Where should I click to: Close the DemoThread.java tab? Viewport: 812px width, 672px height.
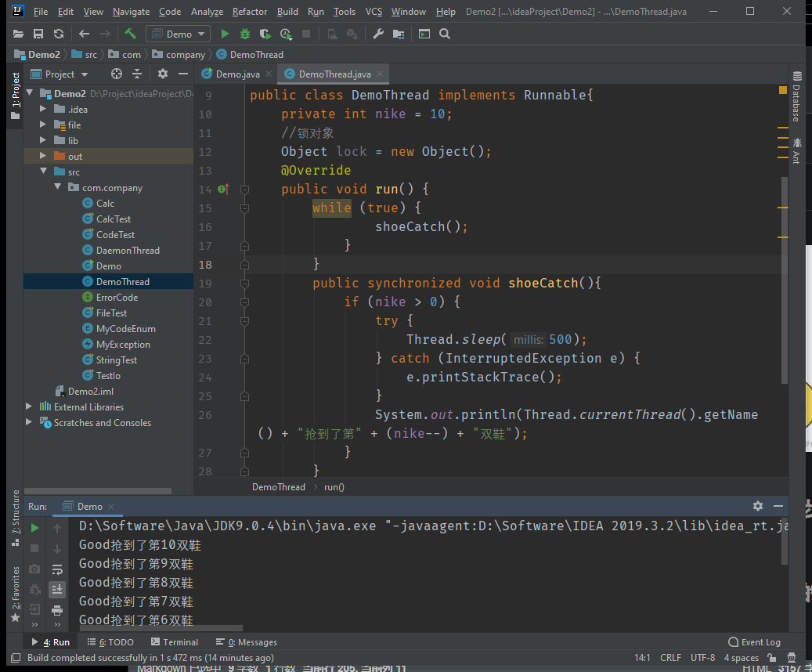[x=380, y=74]
